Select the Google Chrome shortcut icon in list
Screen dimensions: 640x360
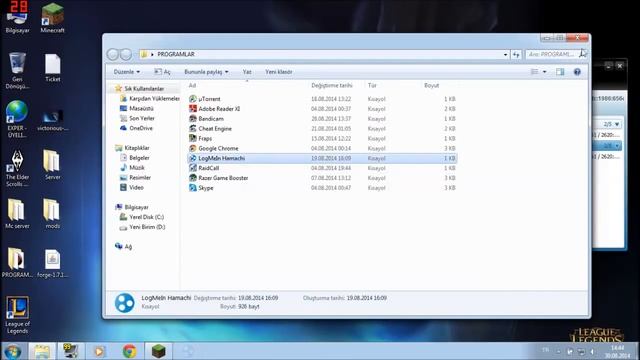click(x=193, y=148)
